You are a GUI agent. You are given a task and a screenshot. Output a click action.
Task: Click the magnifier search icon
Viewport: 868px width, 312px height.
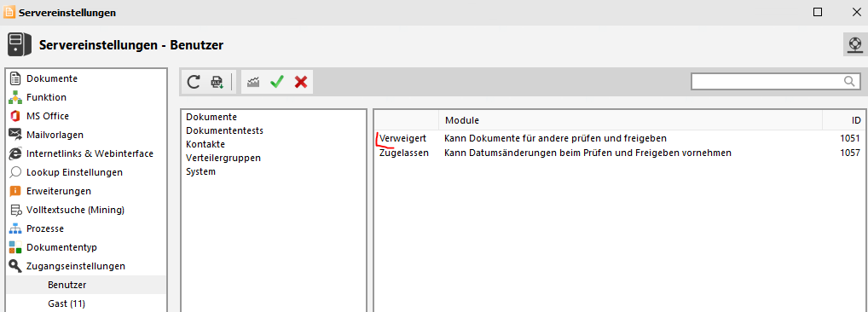849,81
